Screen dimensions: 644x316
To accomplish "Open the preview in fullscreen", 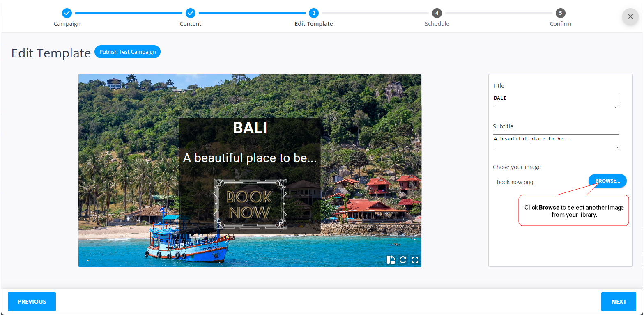I will [x=415, y=260].
